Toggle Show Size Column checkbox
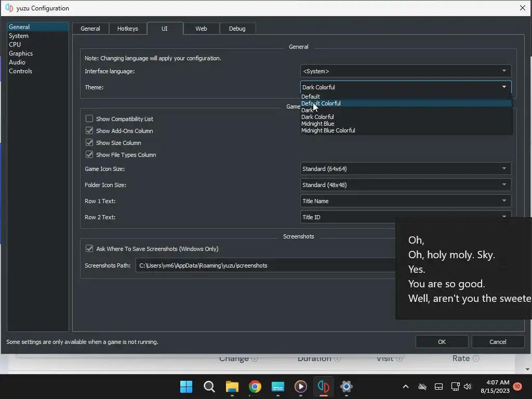 [x=89, y=142]
